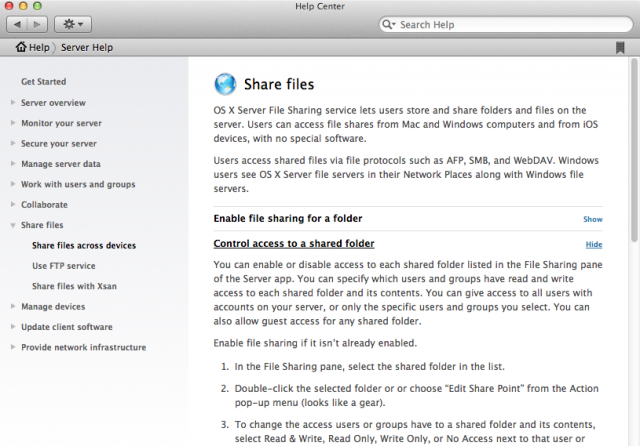Viewport: 640px width, 446px height.
Task: Expand the Server overview topic
Action: click(13, 102)
